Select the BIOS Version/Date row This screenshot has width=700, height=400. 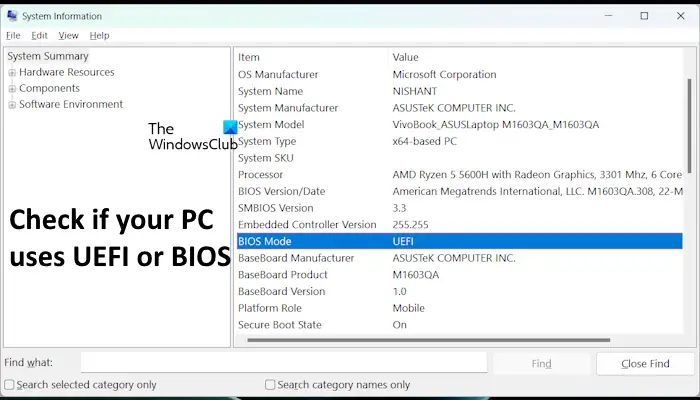click(x=459, y=192)
